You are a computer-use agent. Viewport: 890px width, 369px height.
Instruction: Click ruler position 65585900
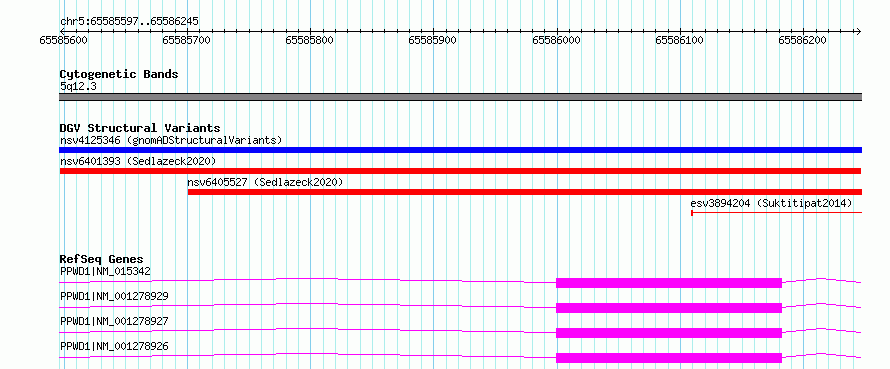point(433,40)
